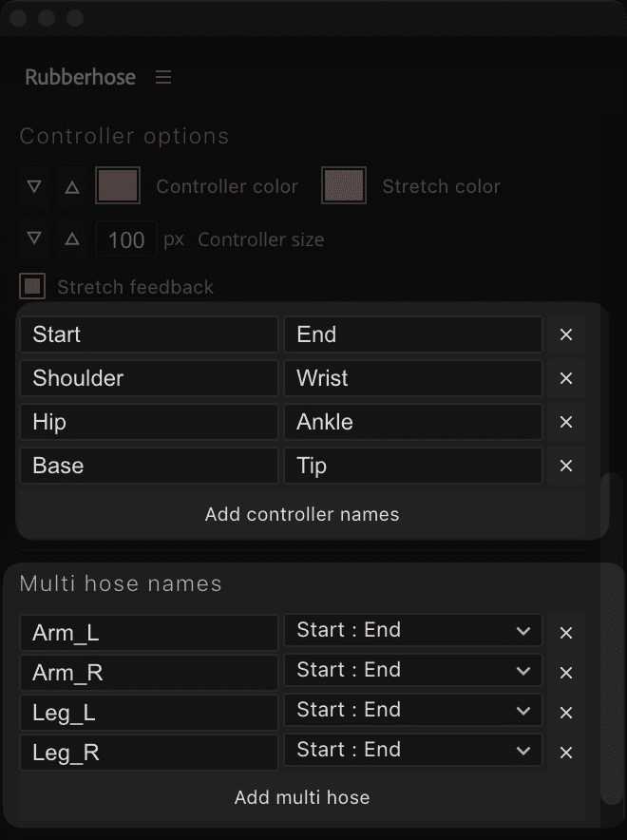This screenshot has width=627, height=840.
Task: Click the up arrow beside Controller color
Action: (x=72, y=187)
